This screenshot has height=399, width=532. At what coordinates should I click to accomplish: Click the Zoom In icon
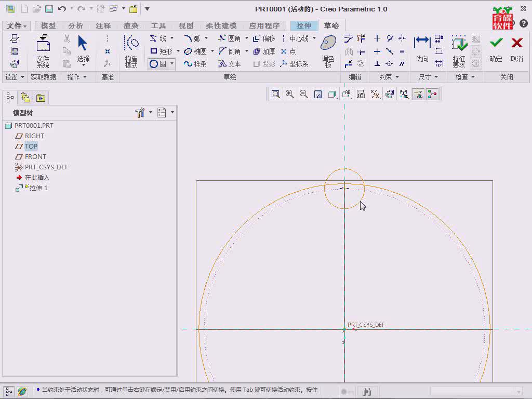tap(290, 94)
